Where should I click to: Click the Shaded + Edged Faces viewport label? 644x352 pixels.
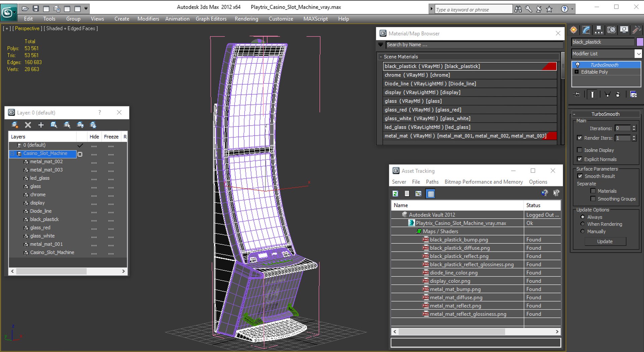pyautogui.click(x=71, y=29)
